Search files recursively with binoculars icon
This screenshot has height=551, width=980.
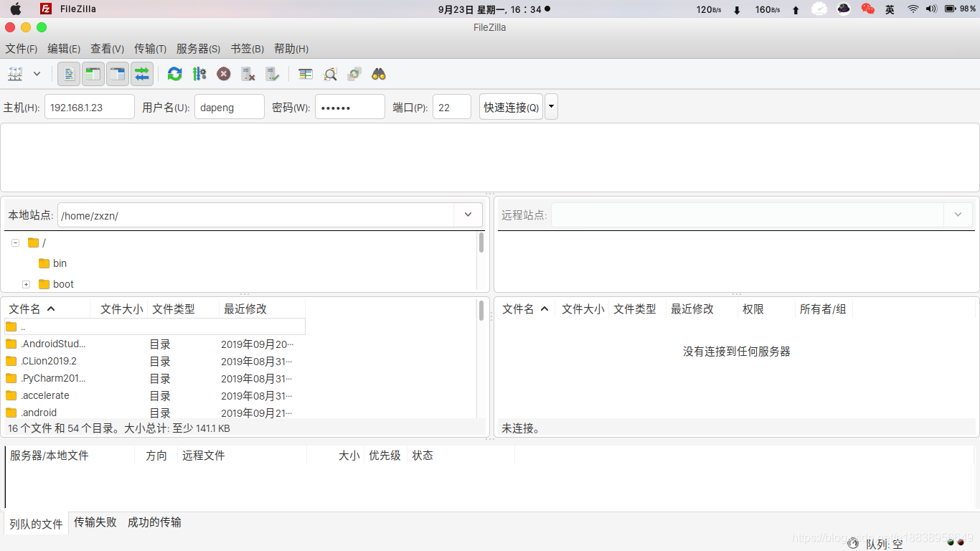pyautogui.click(x=379, y=74)
